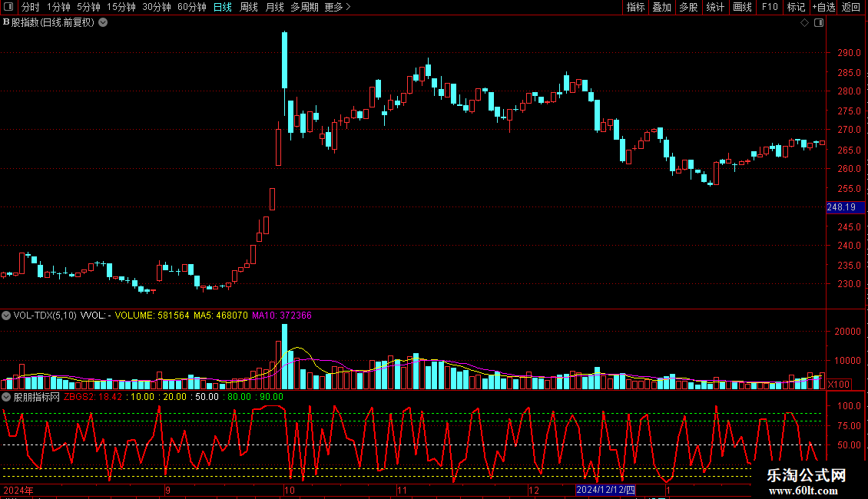Click the 230.0 price axis label
The image size is (868, 499).
(x=849, y=284)
